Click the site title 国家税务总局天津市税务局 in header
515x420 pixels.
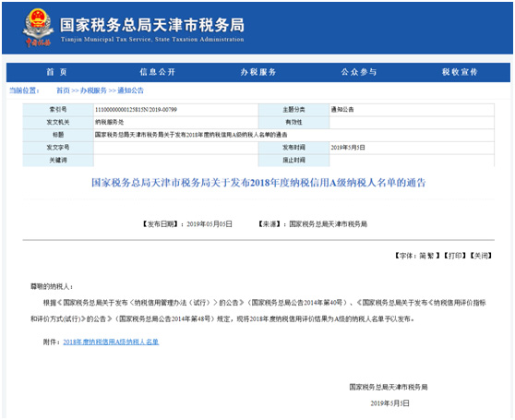click(x=152, y=25)
